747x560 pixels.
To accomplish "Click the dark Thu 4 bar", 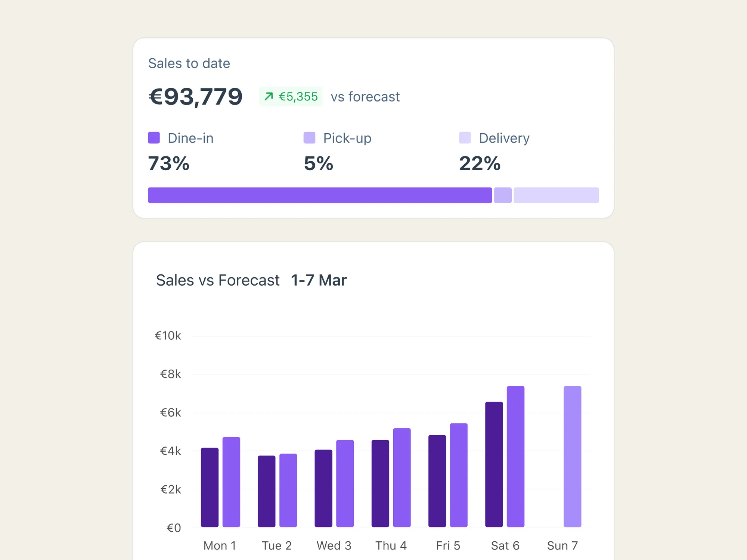I will pos(380,483).
